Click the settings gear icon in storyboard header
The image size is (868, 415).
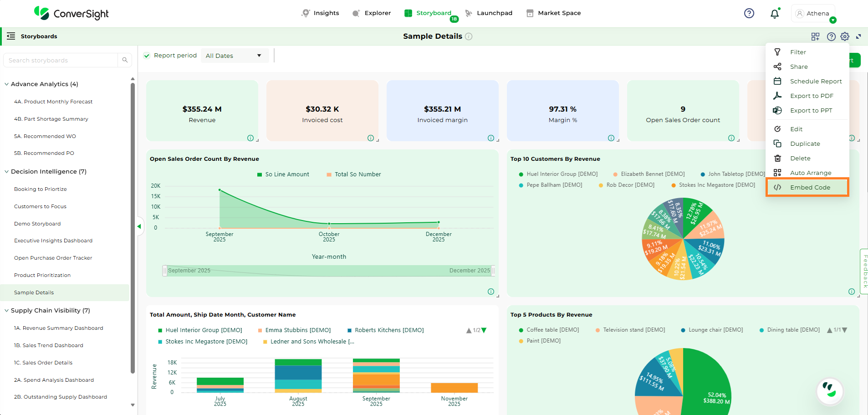click(x=845, y=36)
